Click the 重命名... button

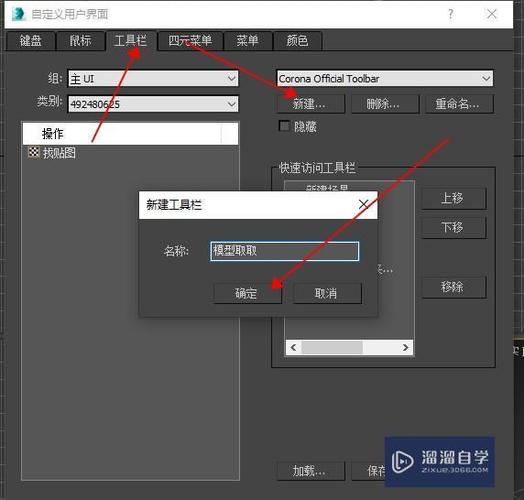(x=459, y=104)
